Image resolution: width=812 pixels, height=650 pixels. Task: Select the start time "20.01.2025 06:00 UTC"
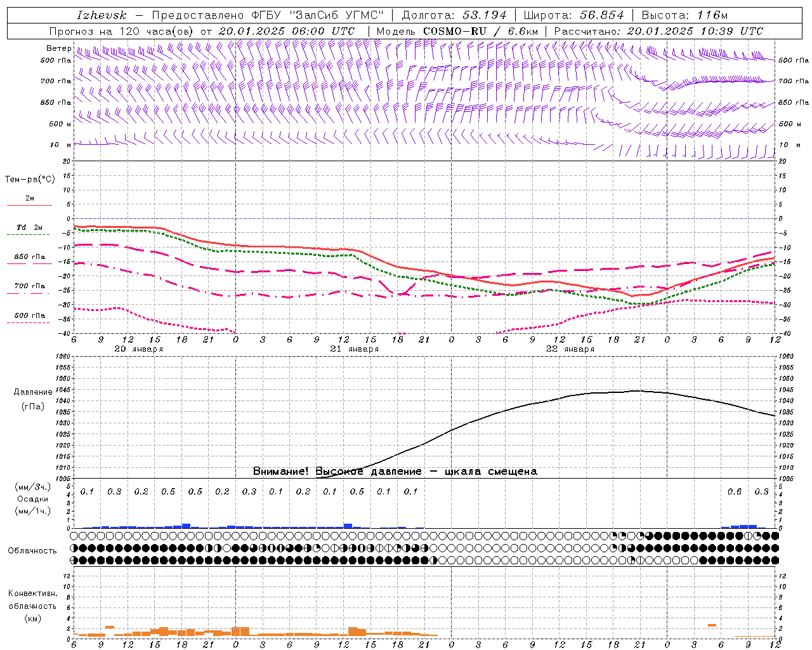pyautogui.click(x=286, y=31)
